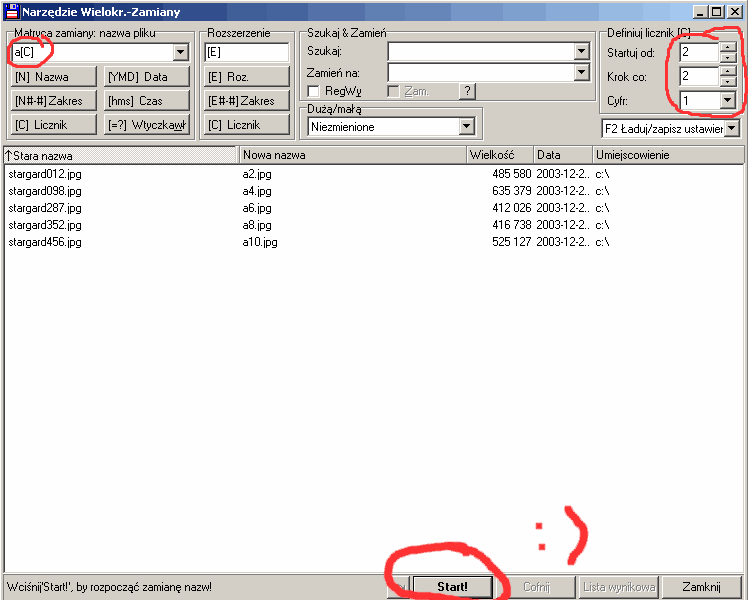Sort the list by Wielkość column header
The image size is (748, 600).
tap(498, 156)
